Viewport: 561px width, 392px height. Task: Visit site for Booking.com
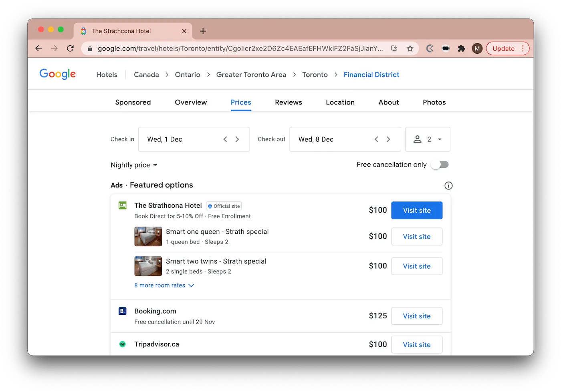point(417,316)
